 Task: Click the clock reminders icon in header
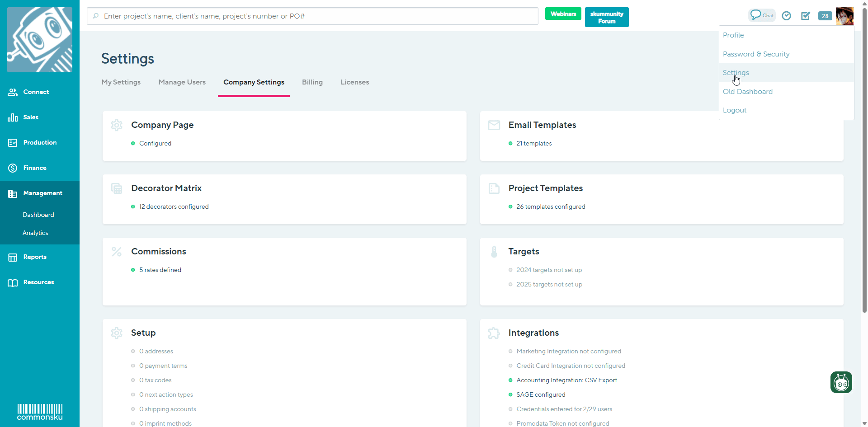(787, 16)
